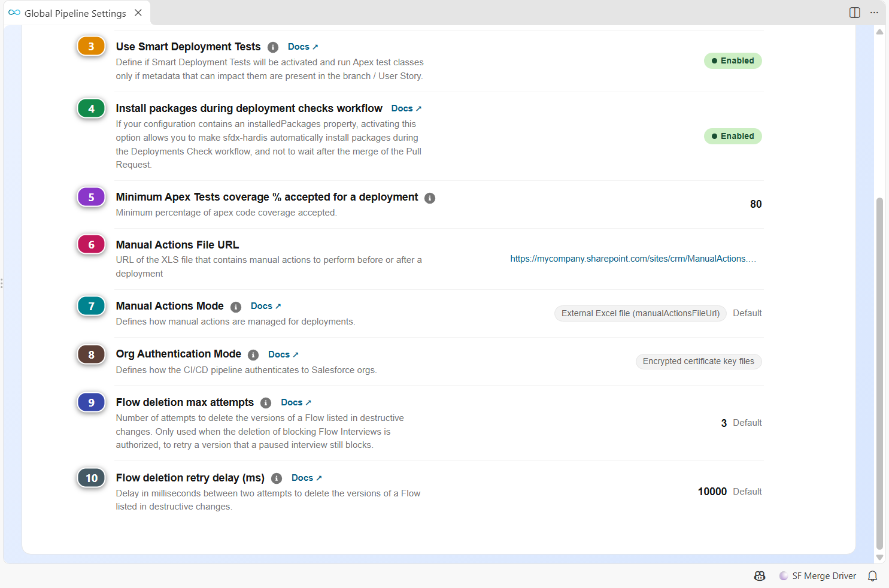
Task: Click info icon beside Flow deletion max attempts
Action: pos(266,403)
